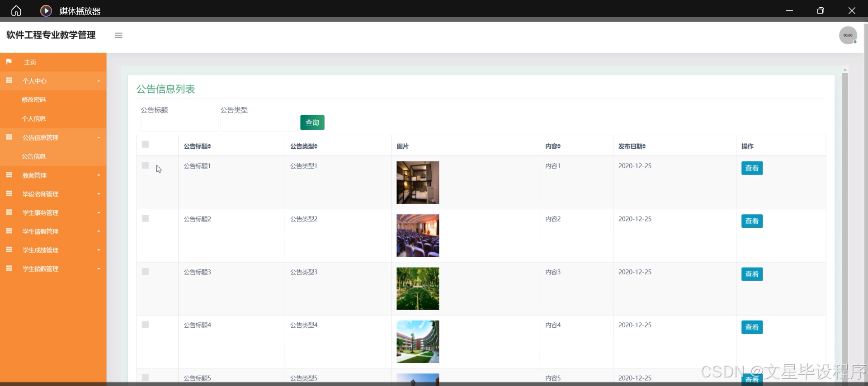
Task: Click the home icon in media player bar
Action: click(16, 10)
